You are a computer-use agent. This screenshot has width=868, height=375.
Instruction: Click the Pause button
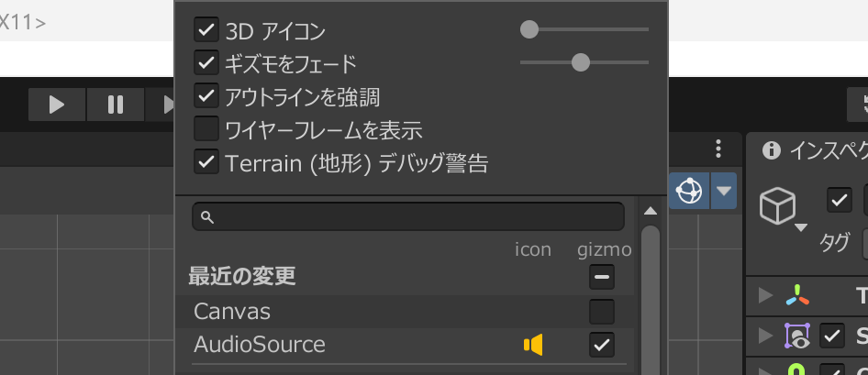click(x=116, y=105)
